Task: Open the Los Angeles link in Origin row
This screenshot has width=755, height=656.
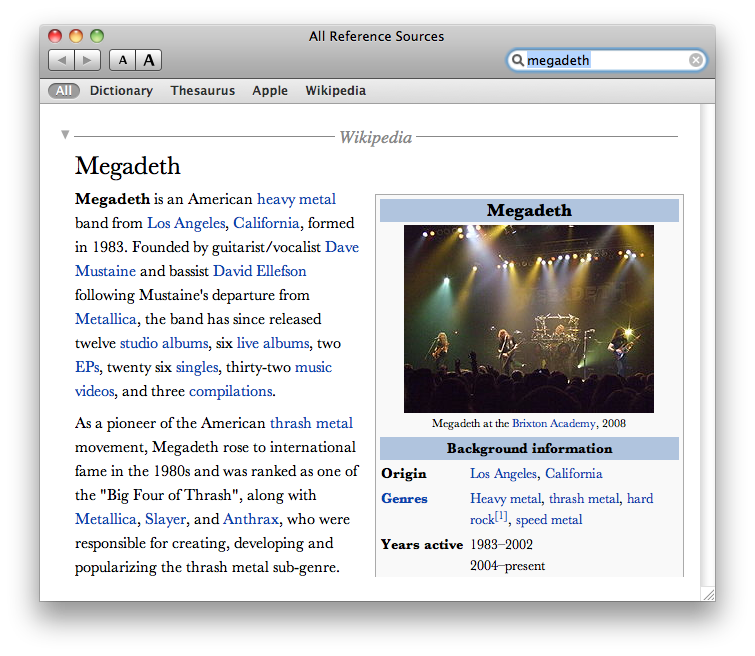Action: [x=503, y=473]
